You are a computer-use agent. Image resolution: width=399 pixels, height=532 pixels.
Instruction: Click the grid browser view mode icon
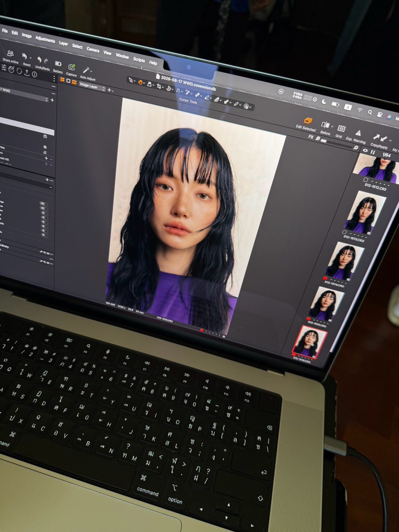62,80
